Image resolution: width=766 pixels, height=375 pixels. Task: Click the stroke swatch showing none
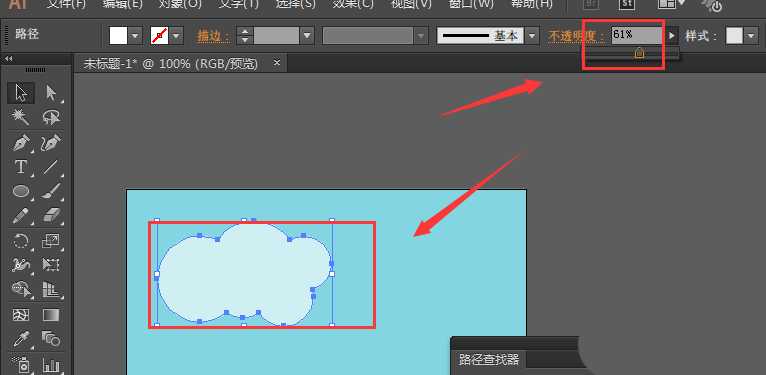(x=160, y=35)
